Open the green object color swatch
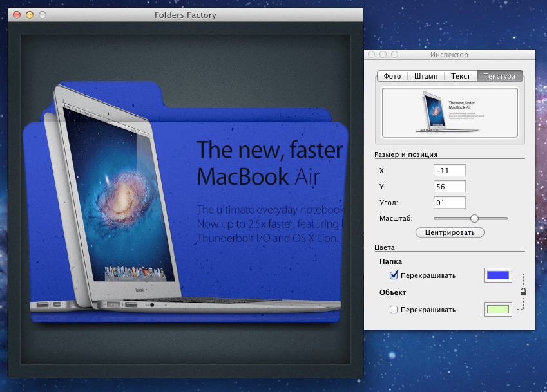The image size is (547, 392). 497,309
